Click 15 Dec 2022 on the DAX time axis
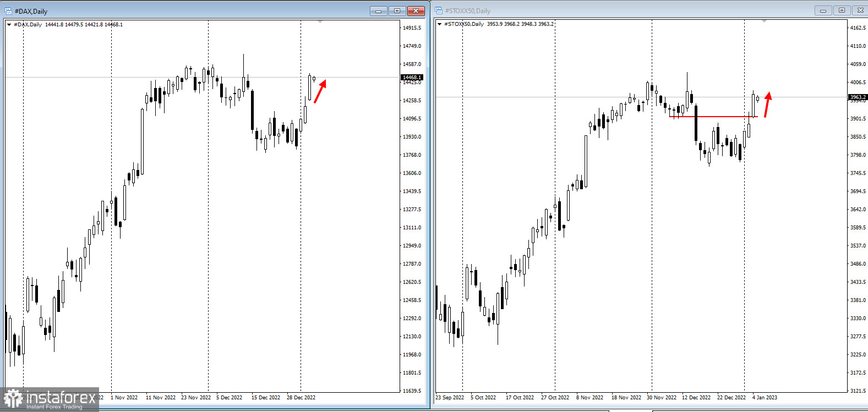The image size is (868, 412). 266,398
